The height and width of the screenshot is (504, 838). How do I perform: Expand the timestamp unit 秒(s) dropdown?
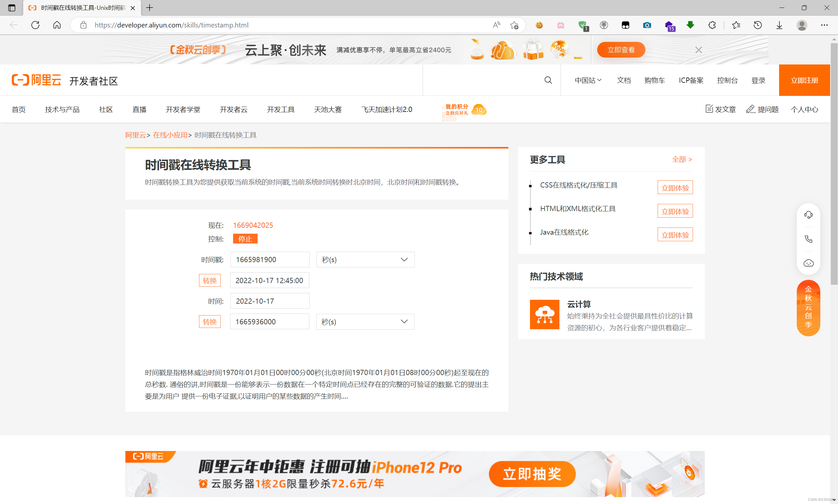pyautogui.click(x=365, y=260)
